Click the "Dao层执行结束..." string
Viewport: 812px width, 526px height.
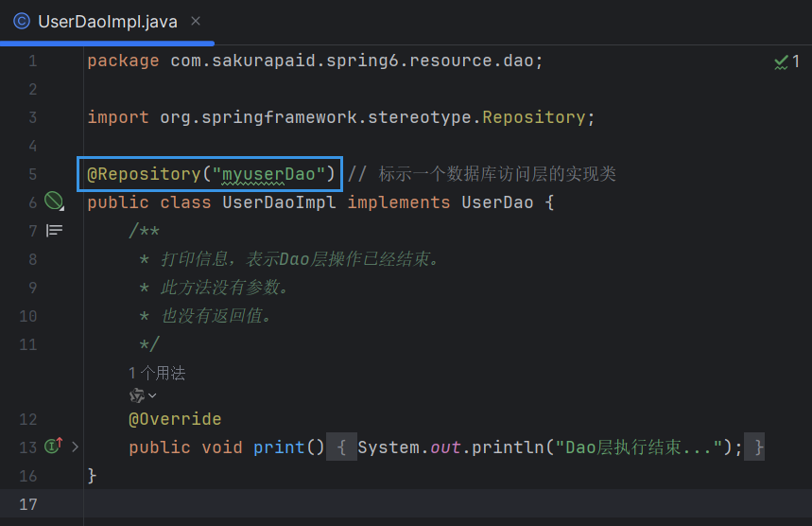(638, 447)
